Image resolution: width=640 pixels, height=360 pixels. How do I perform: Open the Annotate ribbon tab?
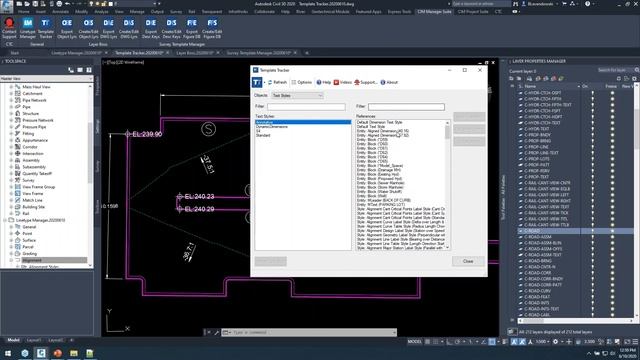(x=60, y=12)
